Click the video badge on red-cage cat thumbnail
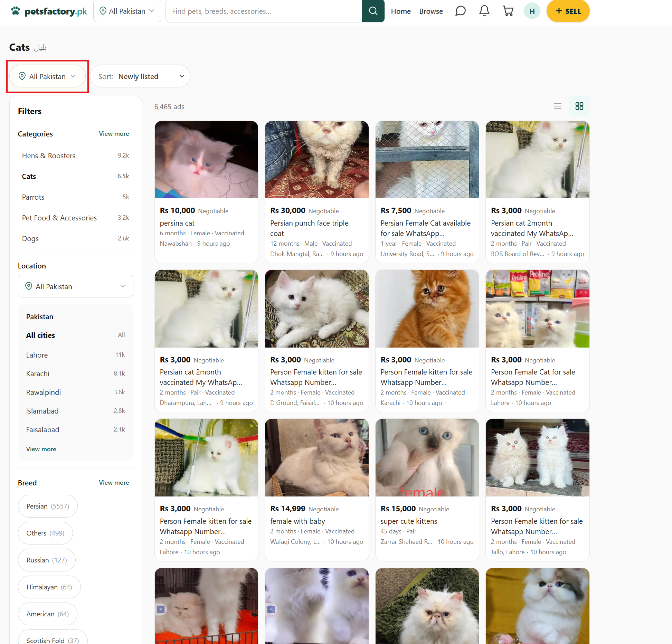The width and height of the screenshot is (672, 644). click(161, 609)
